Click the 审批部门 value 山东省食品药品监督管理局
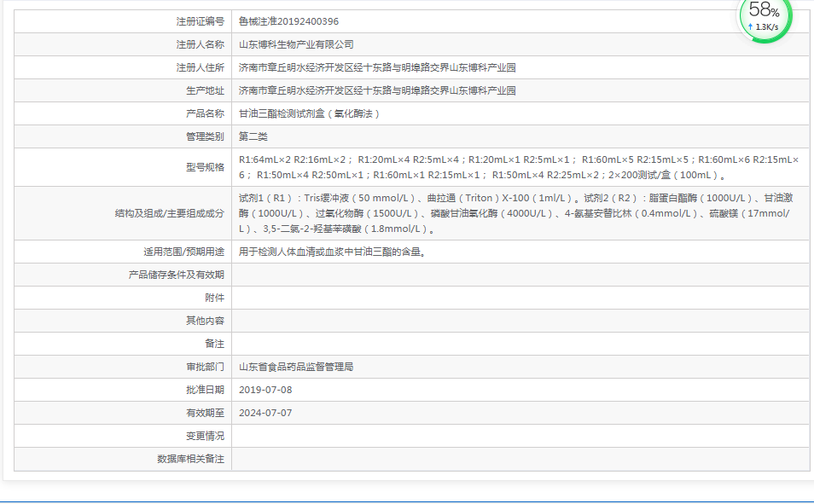This screenshot has width=814, height=504. (296, 366)
